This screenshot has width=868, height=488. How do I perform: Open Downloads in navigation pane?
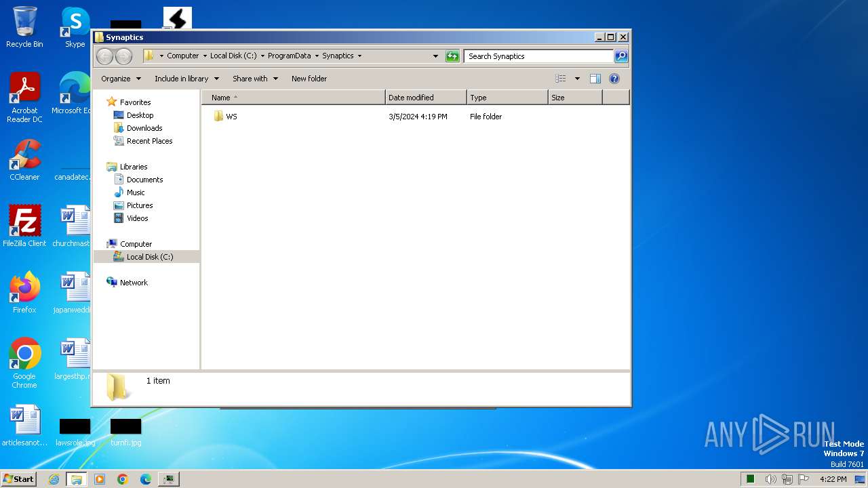pos(144,128)
